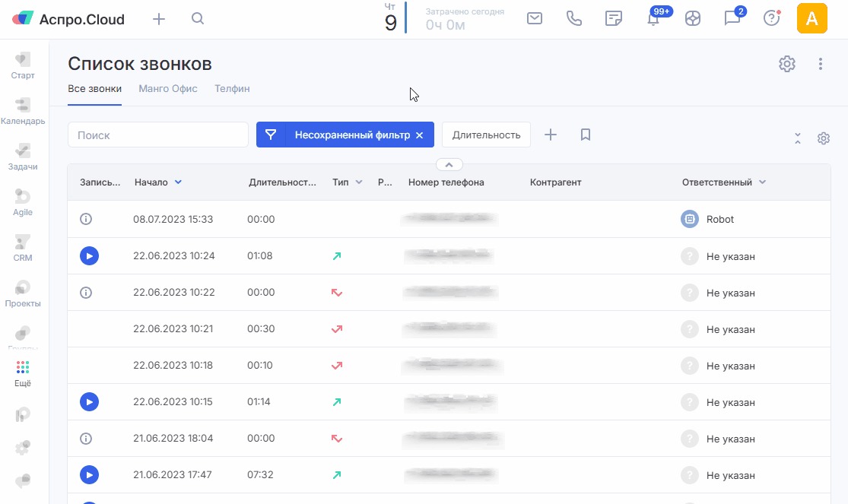Play recording of call 22.06.2023 10:24
The height and width of the screenshot is (504, 848).
click(x=89, y=255)
